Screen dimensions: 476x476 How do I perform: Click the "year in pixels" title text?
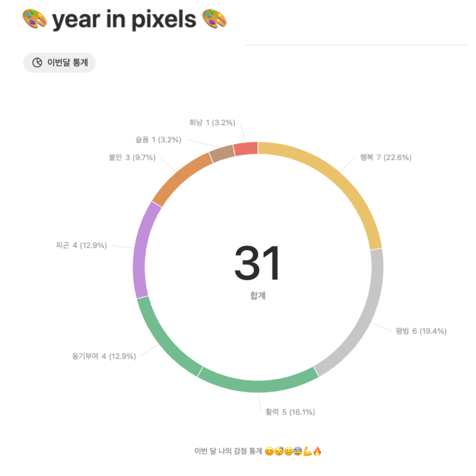[x=124, y=19]
